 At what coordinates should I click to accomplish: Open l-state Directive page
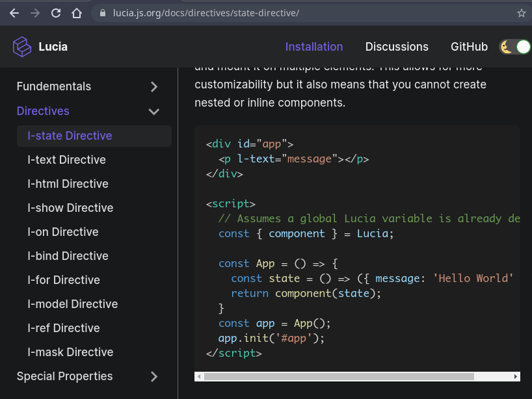click(x=94, y=136)
